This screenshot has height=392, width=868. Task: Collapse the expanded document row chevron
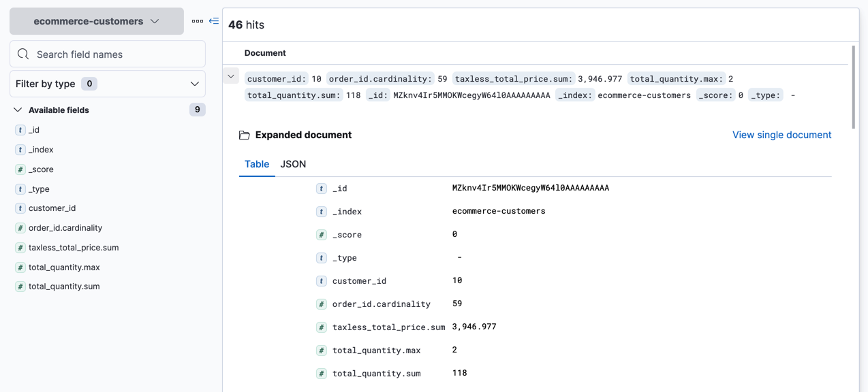point(231,76)
